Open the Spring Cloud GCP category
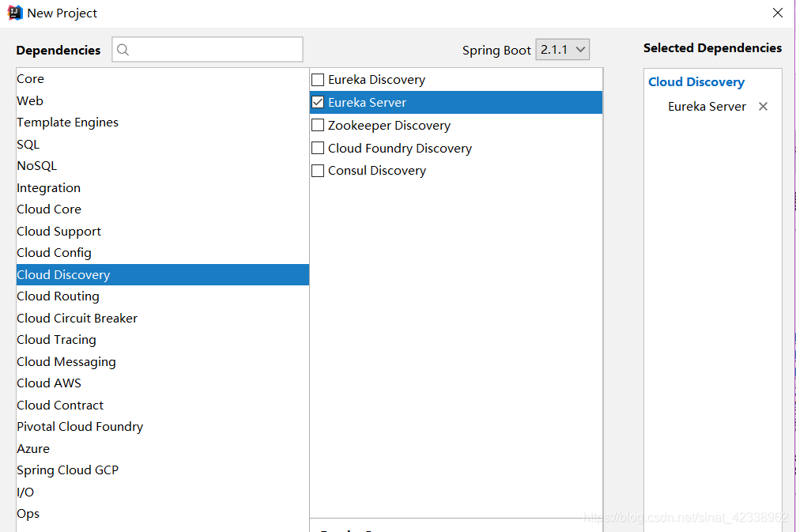Image resolution: width=796 pixels, height=532 pixels. click(x=163, y=470)
